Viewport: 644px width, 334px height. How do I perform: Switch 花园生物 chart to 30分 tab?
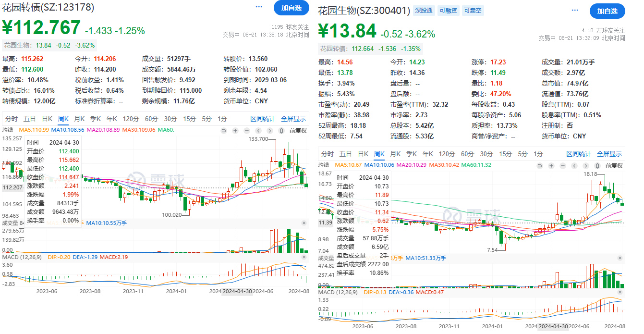tap(486, 154)
